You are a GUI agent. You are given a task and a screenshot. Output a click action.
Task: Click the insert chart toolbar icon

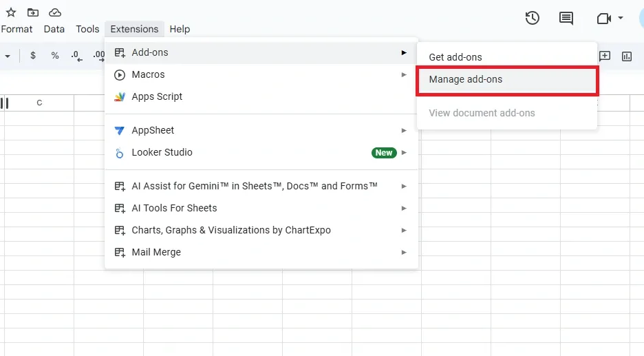627,56
